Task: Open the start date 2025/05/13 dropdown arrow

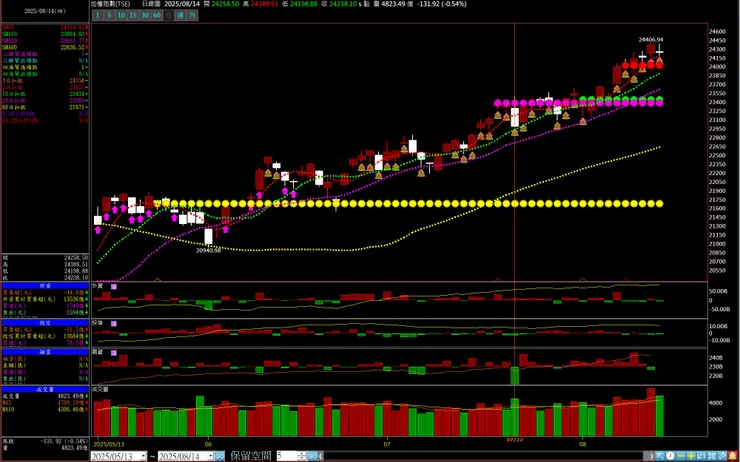Action: (x=143, y=456)
